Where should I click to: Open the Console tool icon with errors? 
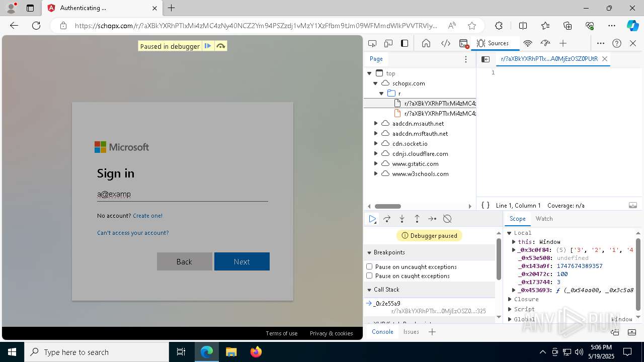tap(464, 43)
